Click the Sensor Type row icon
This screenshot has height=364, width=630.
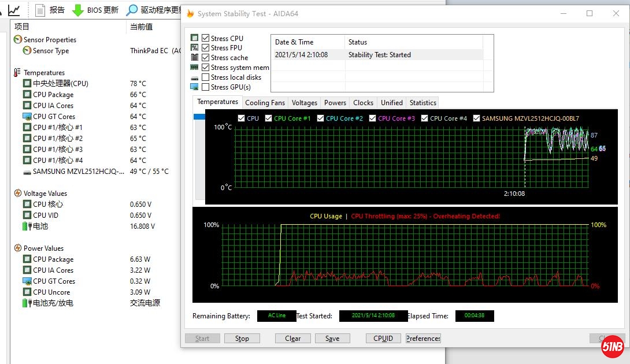[x=27, y=50]
